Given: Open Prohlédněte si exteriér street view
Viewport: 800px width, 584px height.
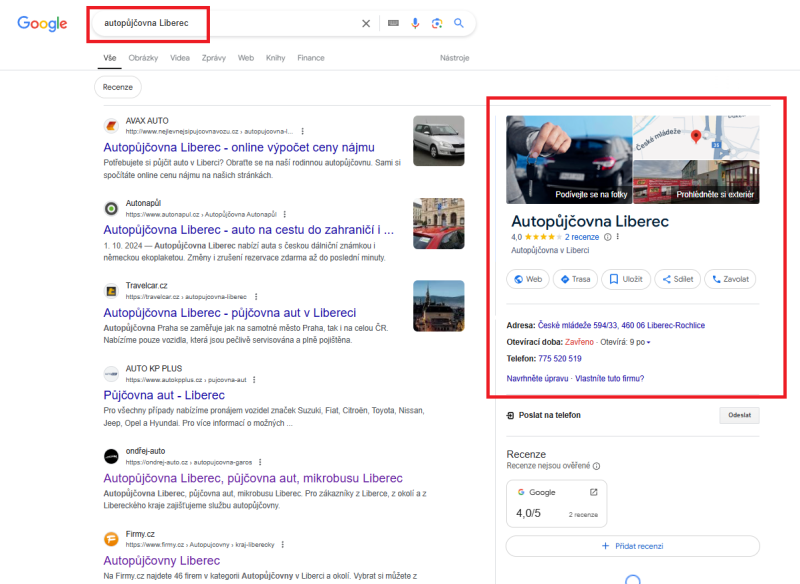Looking at the screenshot, I should [x=696, y=182].
